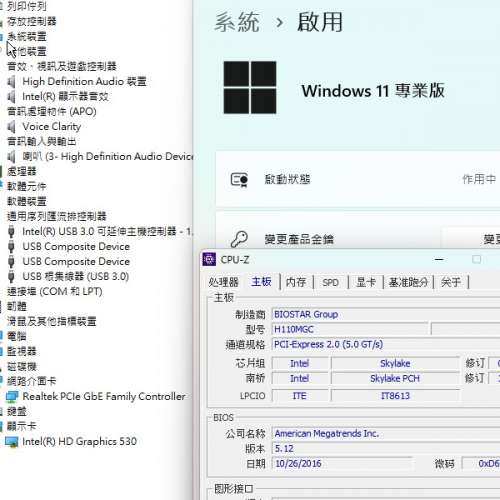Select the 鍵盤 tree category
This screenshot has height=500, width=500.
tap(17, 411)
